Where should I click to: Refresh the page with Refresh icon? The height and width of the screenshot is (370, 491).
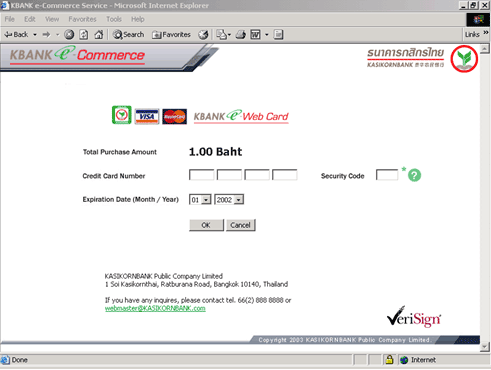84,34
